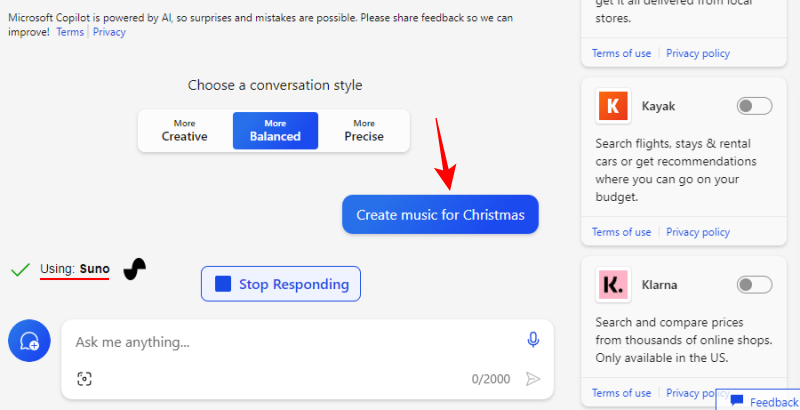
Task: Click the new topic chat icon
Action: coord(29,341)
